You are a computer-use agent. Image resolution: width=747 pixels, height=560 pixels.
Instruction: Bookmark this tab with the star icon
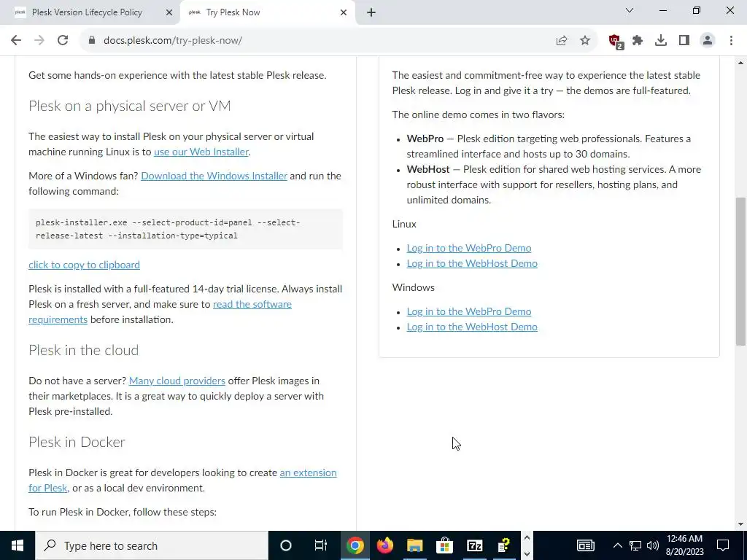click(585, 41)
